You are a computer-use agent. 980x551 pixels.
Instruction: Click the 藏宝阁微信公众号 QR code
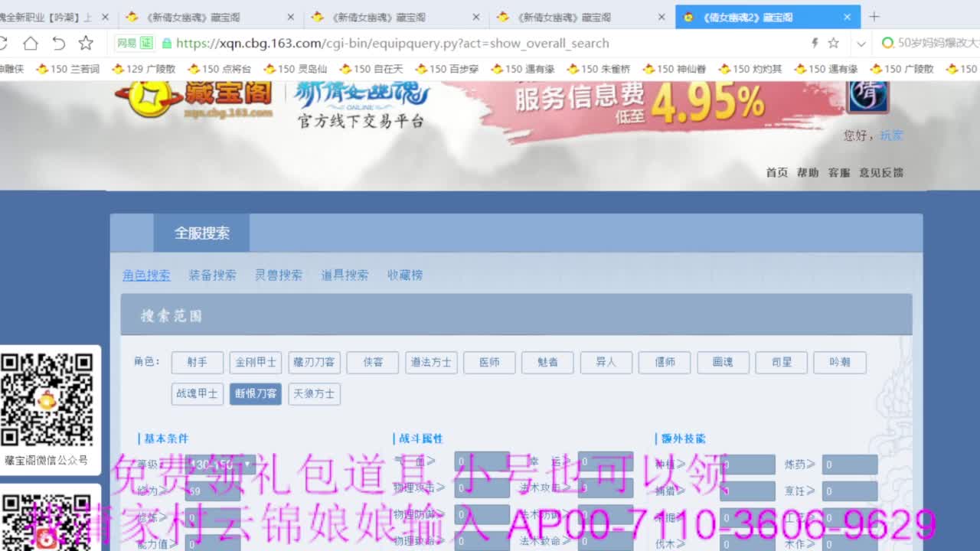pos(47,400)
